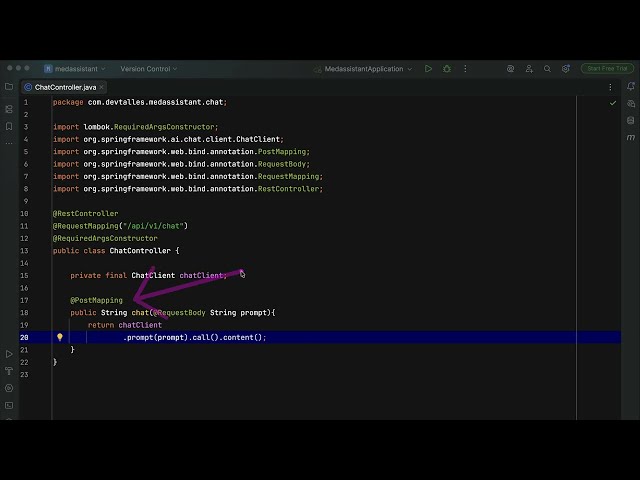The width and height of the screenshot is (640, 480).
Task: Click the @RestController annotation on line 10
Action: 85,213
